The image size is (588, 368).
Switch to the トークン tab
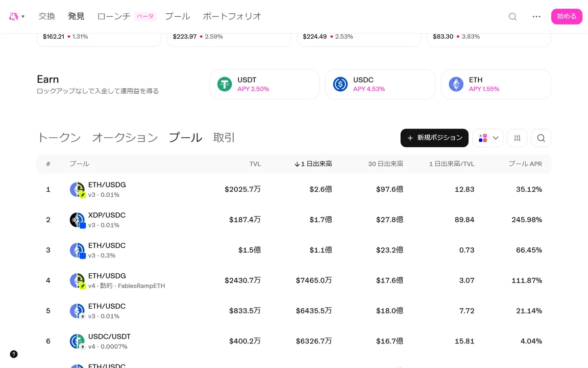coord(59,138)
